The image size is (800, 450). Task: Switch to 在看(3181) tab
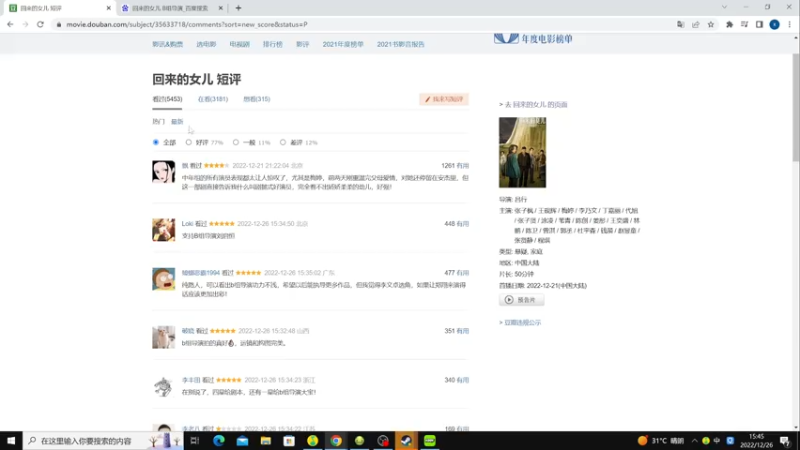[x=213, y=99]
